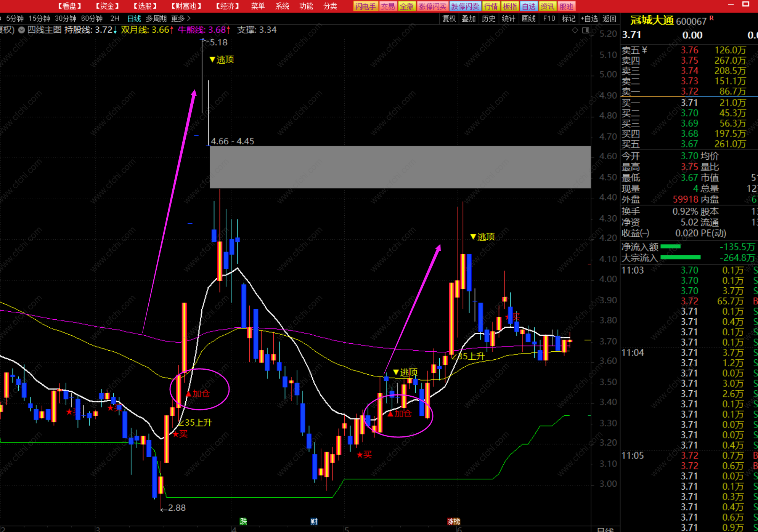Select the 60分钟 period tab

click(92, 18)
